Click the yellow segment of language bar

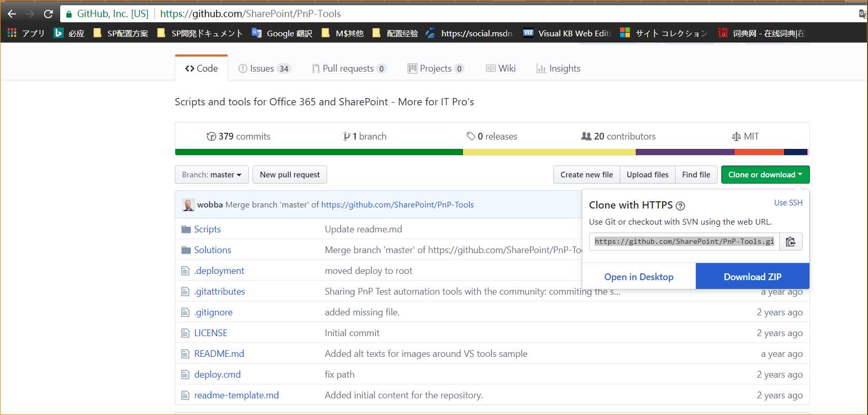pos(549,152)
